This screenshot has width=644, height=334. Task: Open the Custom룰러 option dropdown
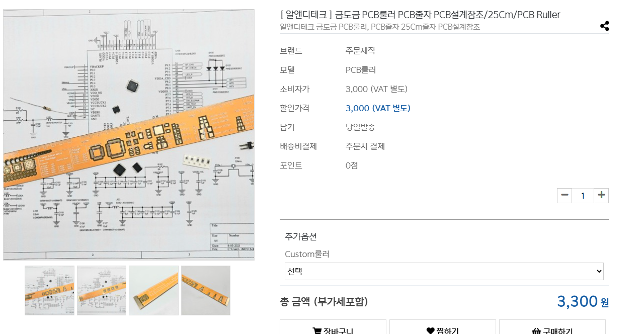pos(444,272)
